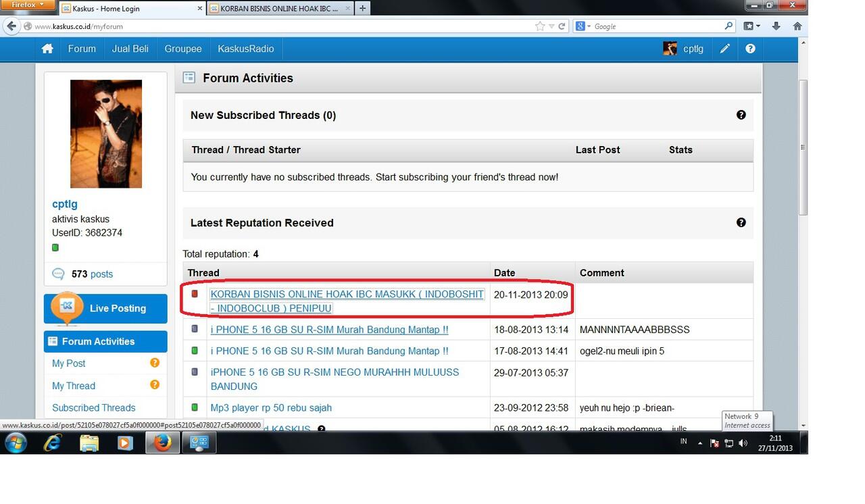Click the speaker volume tray icon
The width and height of the screenshot is (865, 504).
[x=743, y=443]
